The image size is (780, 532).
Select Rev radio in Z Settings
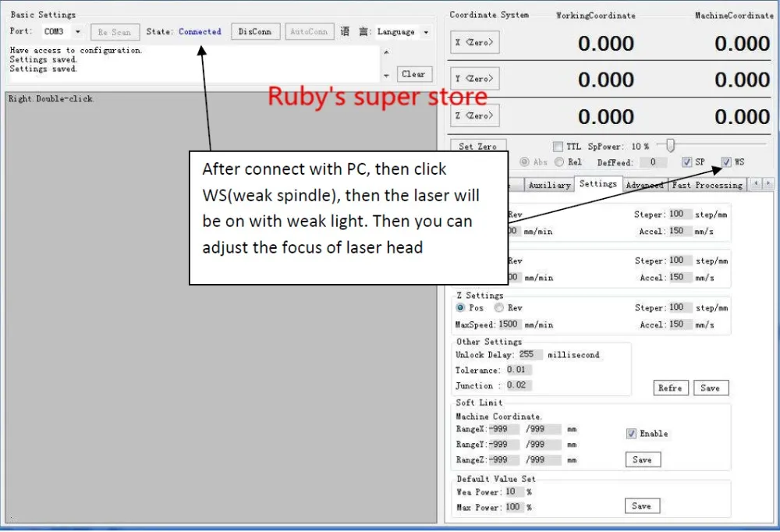click(499, 307)
